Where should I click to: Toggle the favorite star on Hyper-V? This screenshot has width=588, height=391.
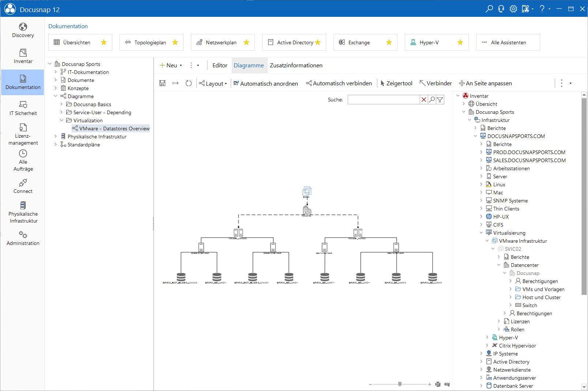pyautogui.click(x=460, y=42)
